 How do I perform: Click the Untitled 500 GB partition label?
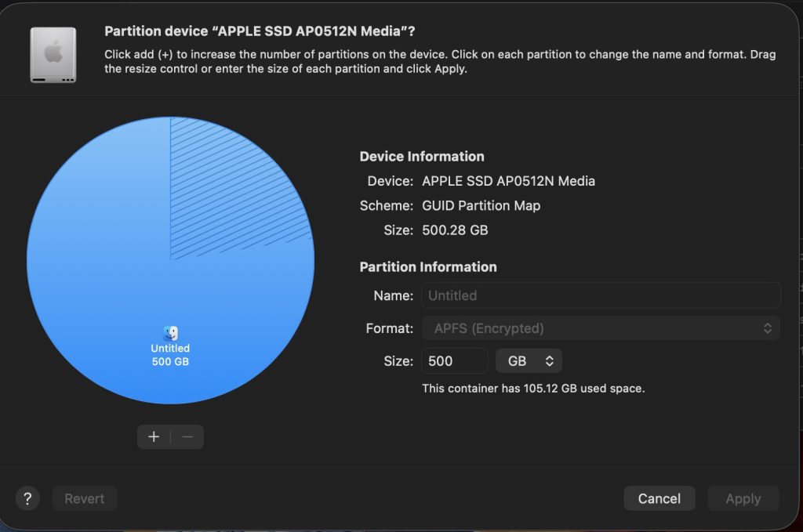point(170,355)
